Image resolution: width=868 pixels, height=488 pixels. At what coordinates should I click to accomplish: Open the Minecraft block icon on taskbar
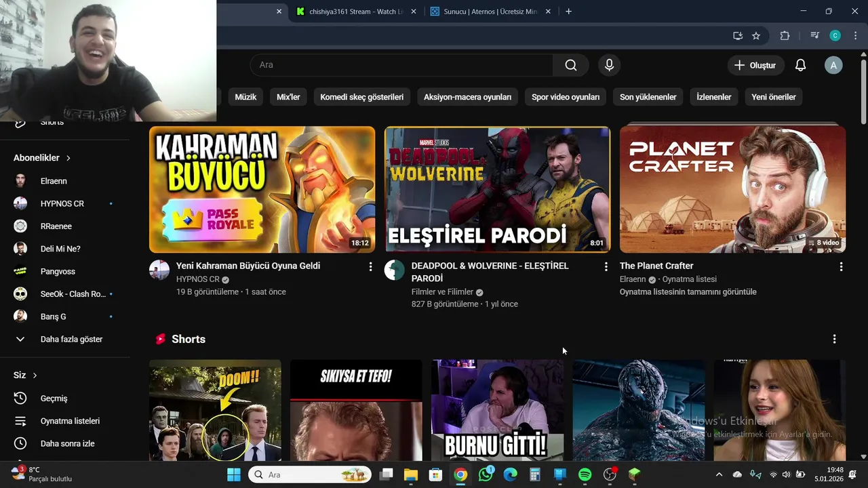coord(635,474)
